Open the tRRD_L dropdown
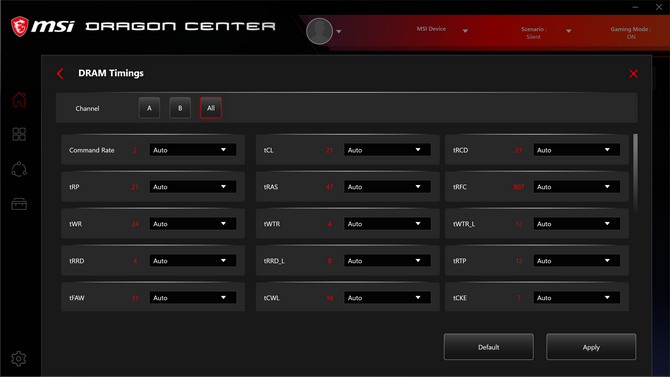Image resolution: width=670 pixels, height=377 pixels. click(x=387, y=261)
